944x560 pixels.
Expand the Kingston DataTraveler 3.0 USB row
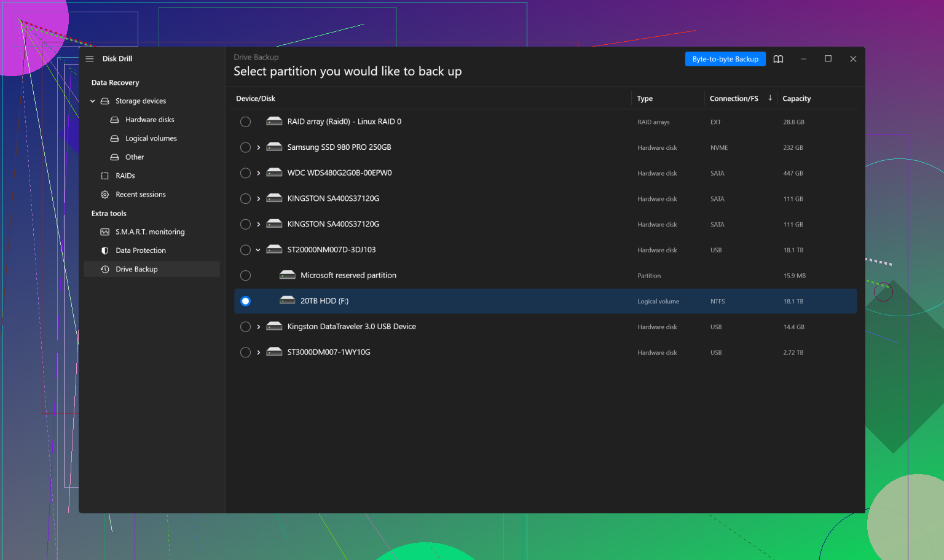tap(259, 327)
